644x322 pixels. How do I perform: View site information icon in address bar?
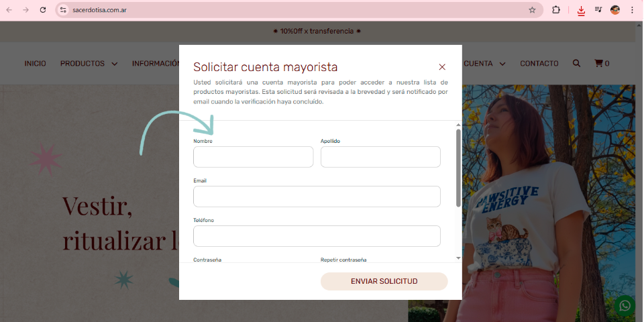coord(64,10)
